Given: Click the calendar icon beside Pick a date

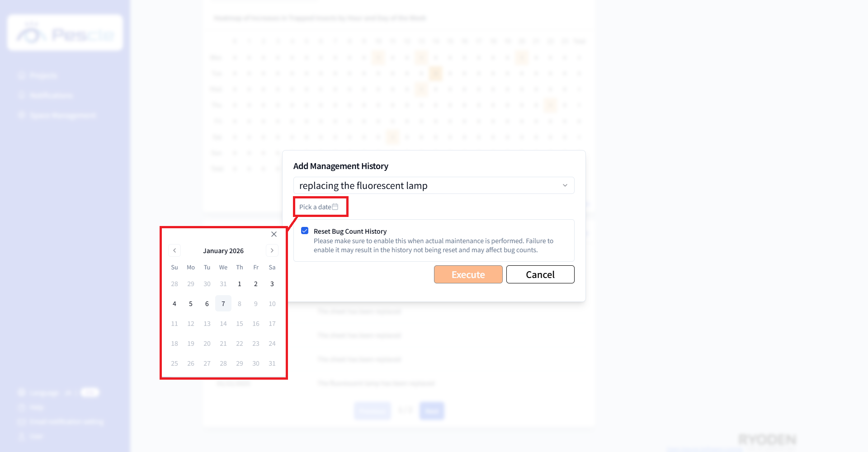Looking at the screenshot, I should (x=335, y=207).
